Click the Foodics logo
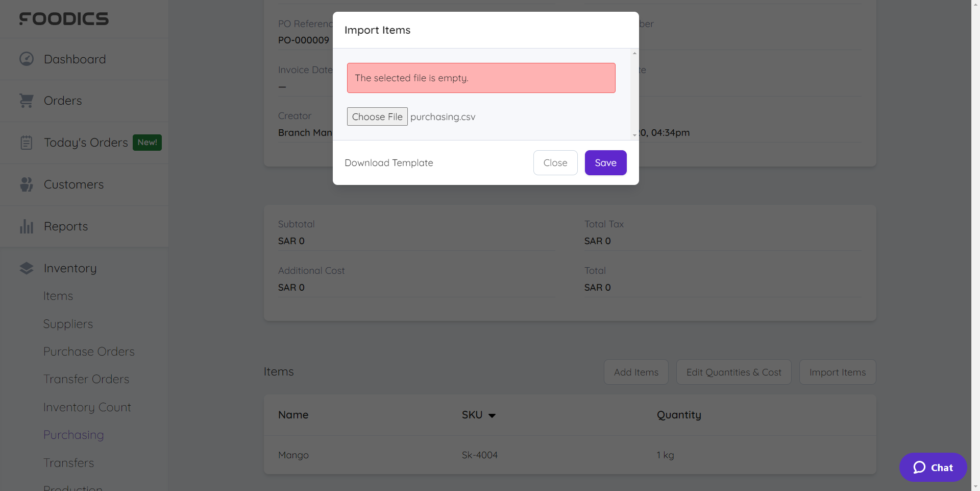The image size is (980, 491). click(x=64, y=19)
